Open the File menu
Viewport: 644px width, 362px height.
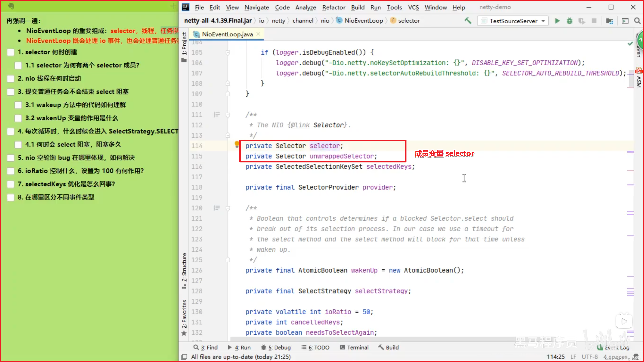[199, 7]
